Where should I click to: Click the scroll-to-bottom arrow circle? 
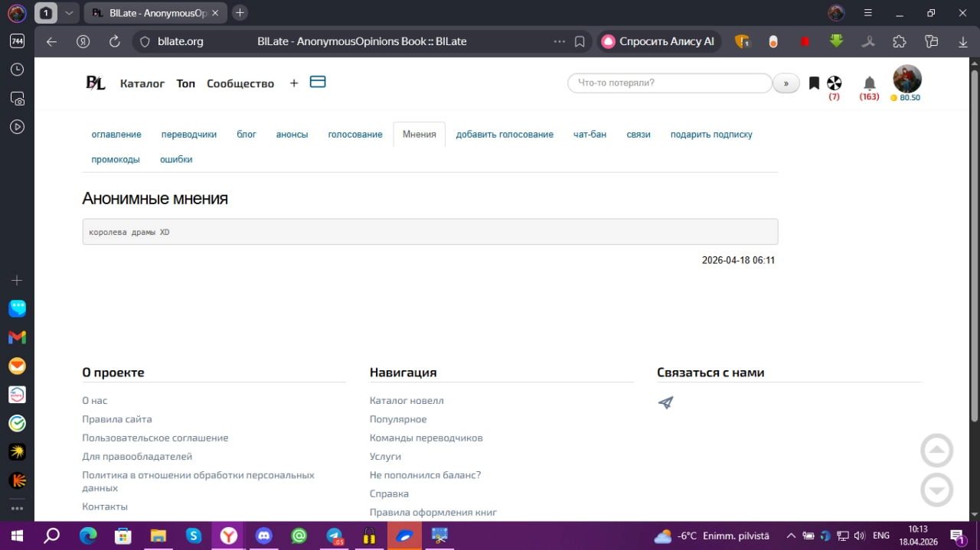point(936,490)
